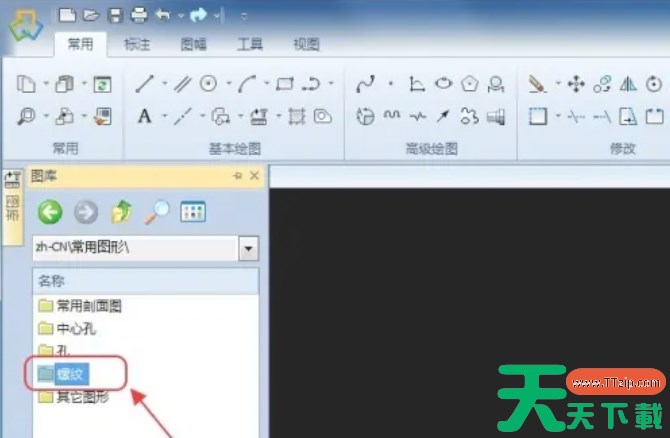
Task: Expand the Text tool dropdown arrow
Action: 165,116
